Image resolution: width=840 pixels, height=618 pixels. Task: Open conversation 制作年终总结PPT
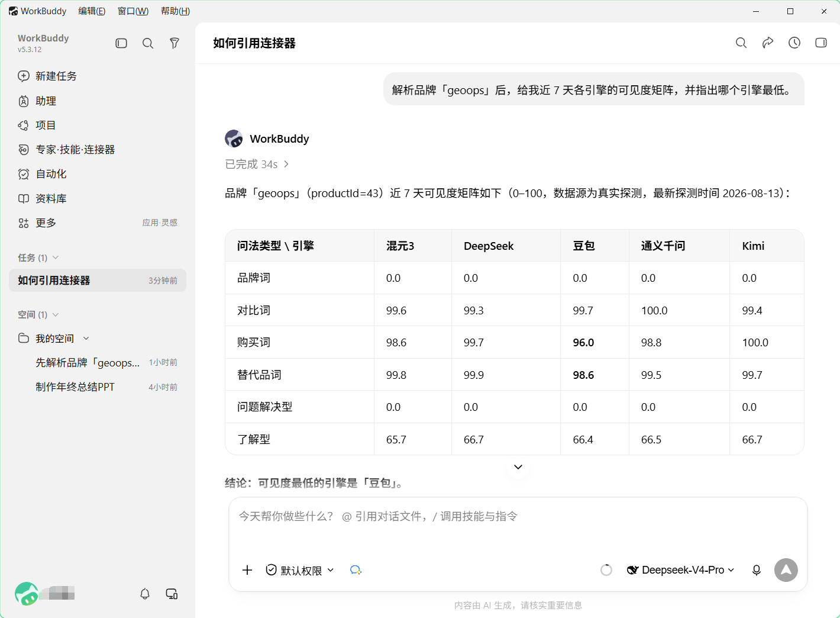75,387
